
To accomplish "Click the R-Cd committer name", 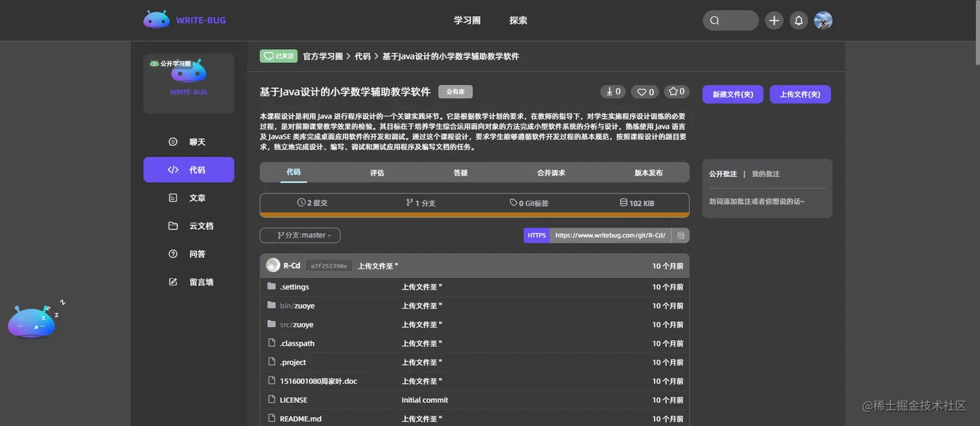I will 292,265.
